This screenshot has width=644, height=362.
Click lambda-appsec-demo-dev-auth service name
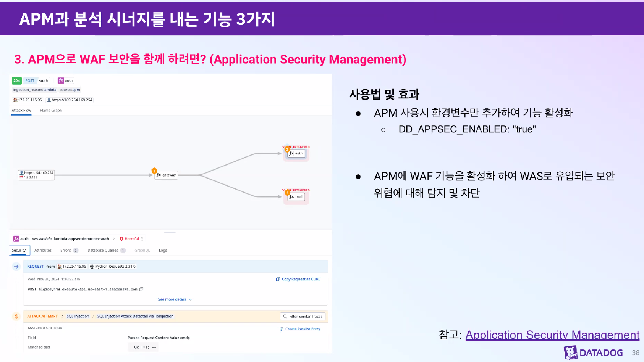pyautogui.click(x=81, y=239)
